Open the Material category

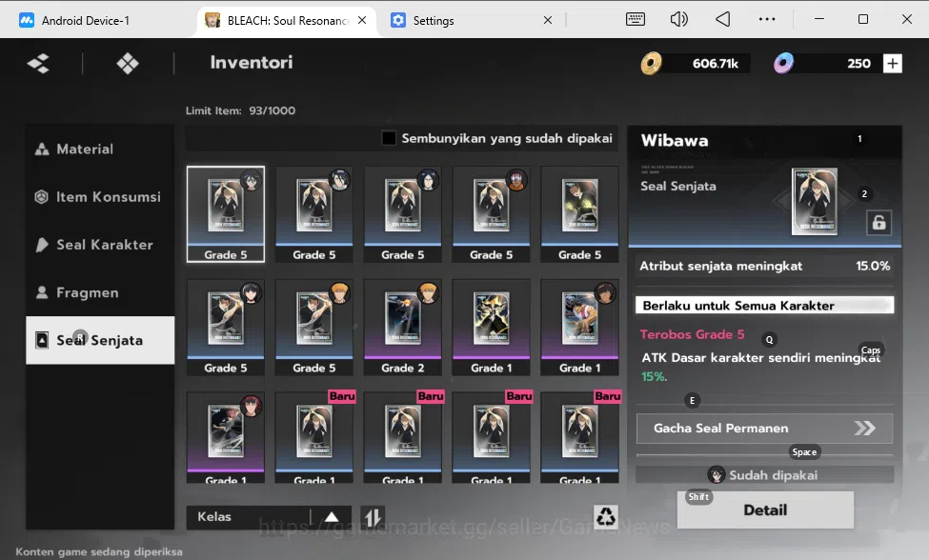click(99, 149)
